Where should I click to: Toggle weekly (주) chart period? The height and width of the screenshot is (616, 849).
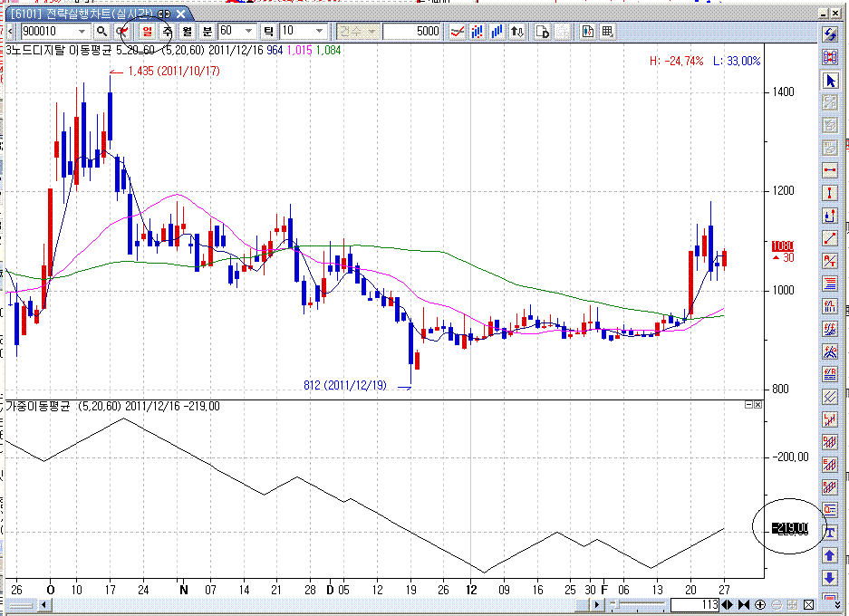coord(167,32)
